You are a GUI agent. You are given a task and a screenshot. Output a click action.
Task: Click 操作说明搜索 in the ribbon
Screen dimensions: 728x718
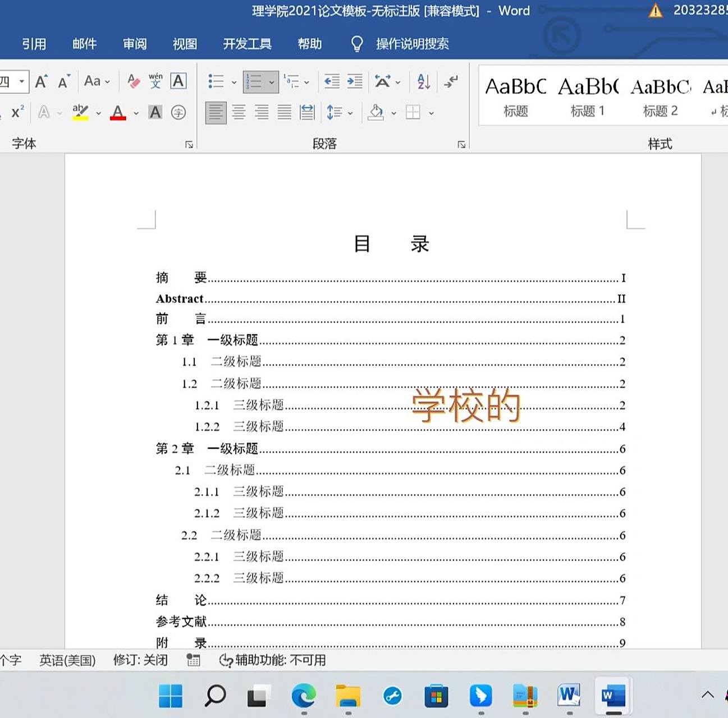[x=411, y=44]
